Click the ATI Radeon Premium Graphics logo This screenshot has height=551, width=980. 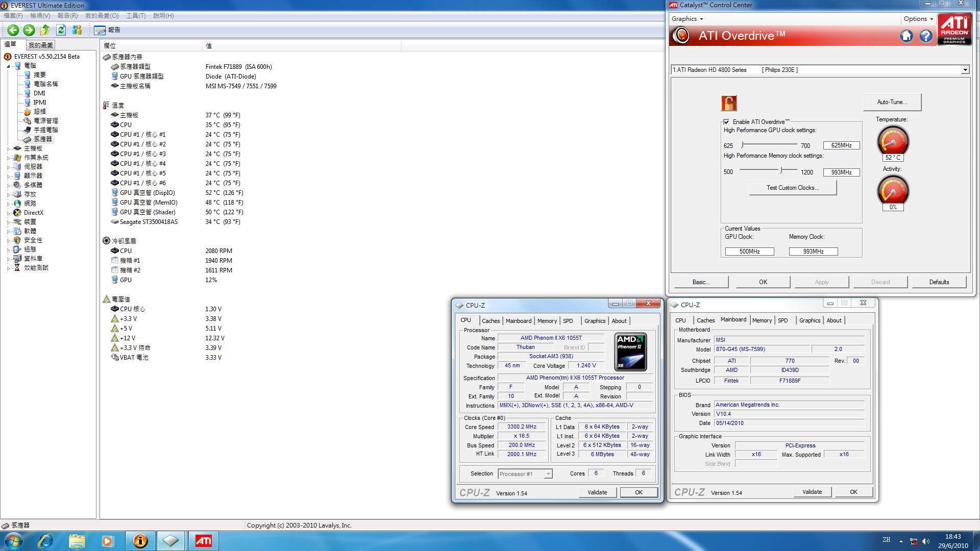tap(954, 29)
